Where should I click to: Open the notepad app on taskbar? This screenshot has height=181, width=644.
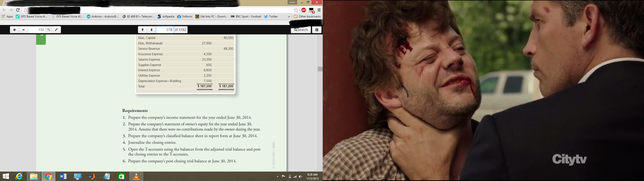[x=107, y=177]
